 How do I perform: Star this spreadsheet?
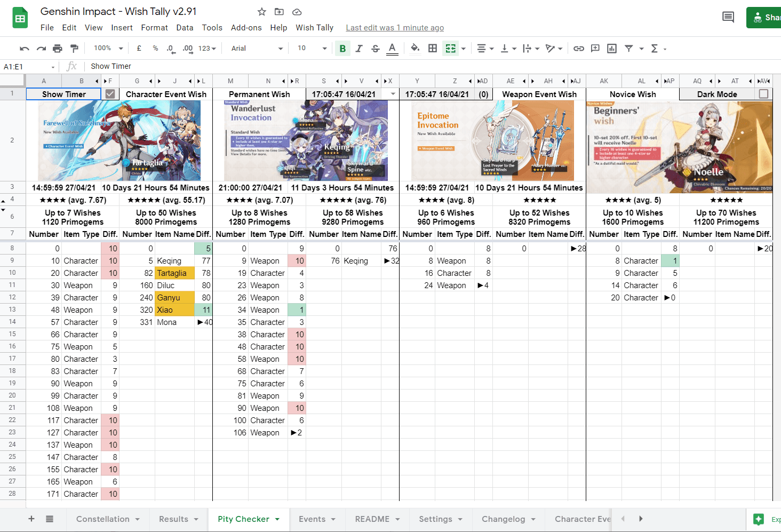pyautogui.click(x=261, y=12)
